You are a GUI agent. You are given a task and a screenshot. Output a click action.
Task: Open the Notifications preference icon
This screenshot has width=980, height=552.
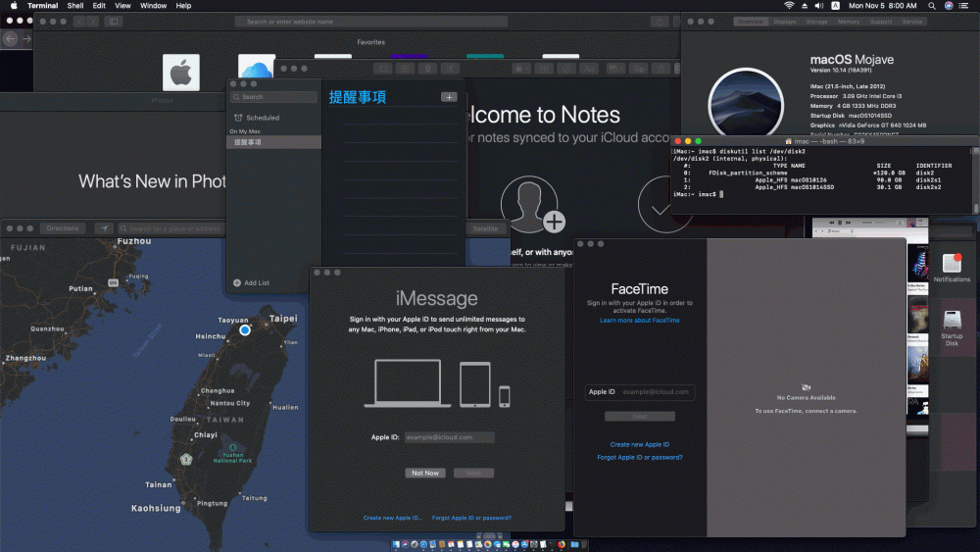(x=952, y=268)
